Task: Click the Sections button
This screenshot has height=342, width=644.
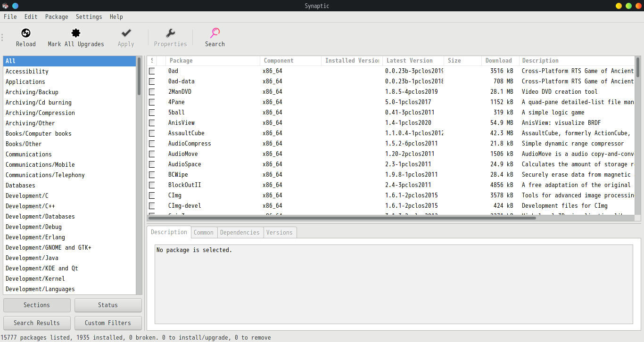Action: tap(37, 305)
